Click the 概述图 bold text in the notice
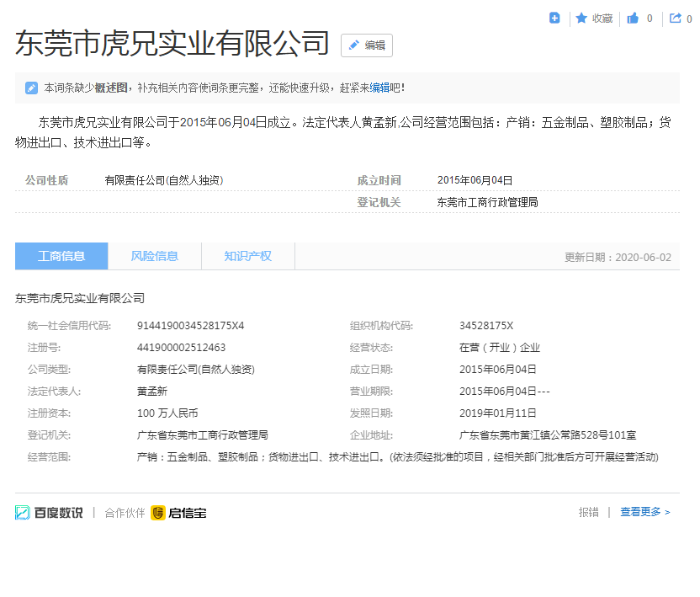This screenshot has height=597, width=700. (111, 88)
